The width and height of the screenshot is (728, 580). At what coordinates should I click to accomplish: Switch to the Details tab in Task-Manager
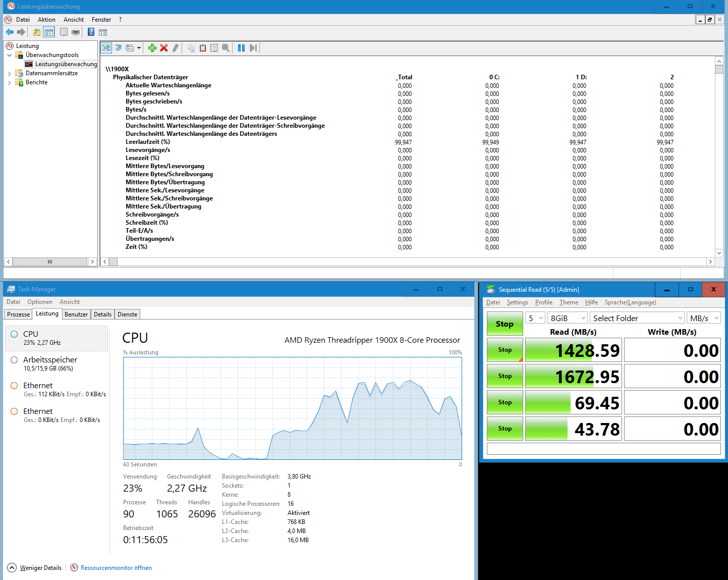click(102, 314)
